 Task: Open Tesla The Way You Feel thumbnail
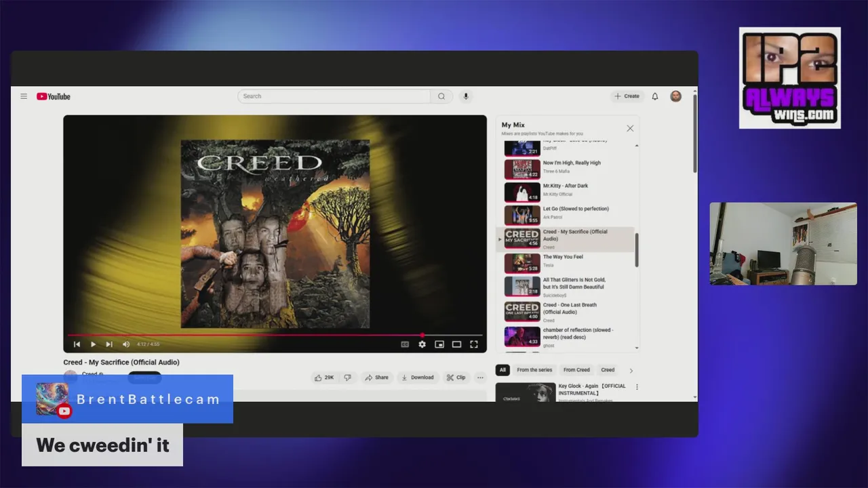pos(522,262)
